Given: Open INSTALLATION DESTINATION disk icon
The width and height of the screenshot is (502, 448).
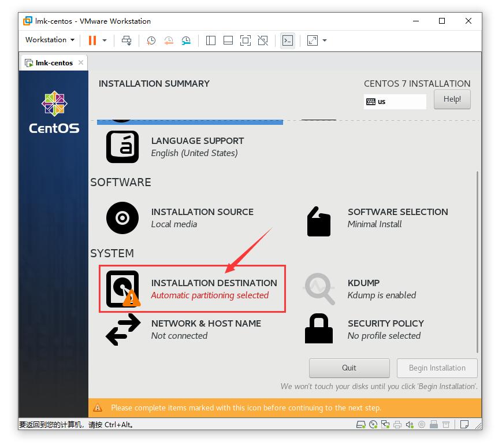Looking at the screenshot, I should coord(123,288).
